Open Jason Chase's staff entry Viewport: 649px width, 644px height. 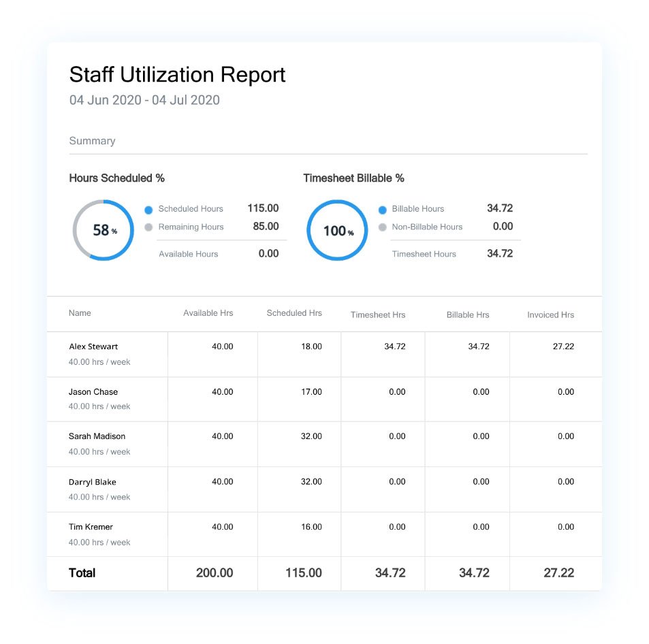click(93, 392)
